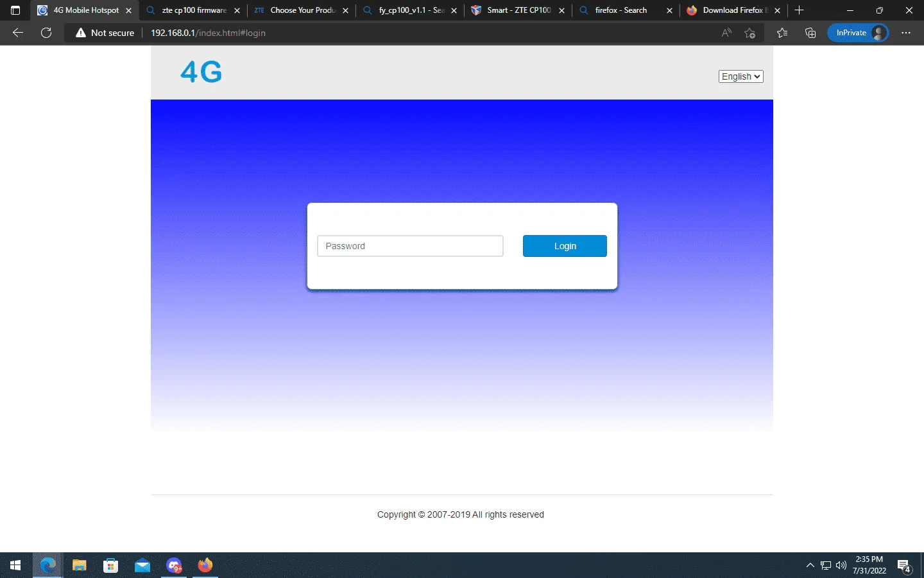The image size is (924, 578).
Task: Add this page to favorites star icon
Action: 749,33
